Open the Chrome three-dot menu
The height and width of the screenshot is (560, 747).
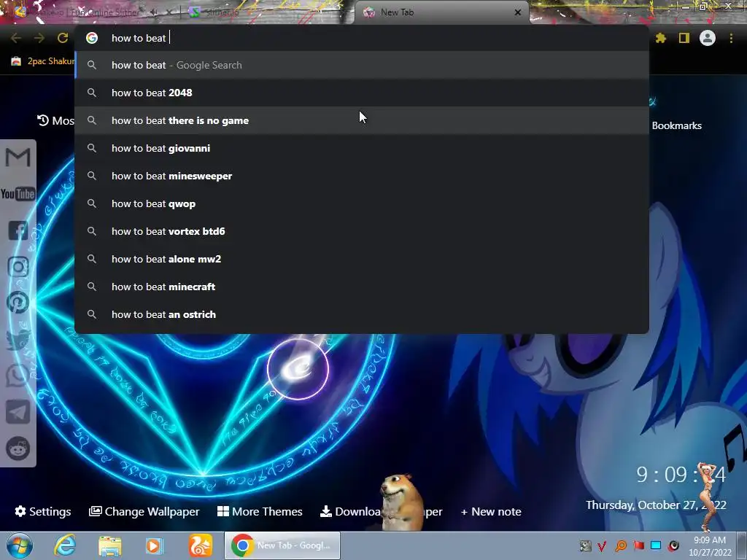(x=731, y=38)
